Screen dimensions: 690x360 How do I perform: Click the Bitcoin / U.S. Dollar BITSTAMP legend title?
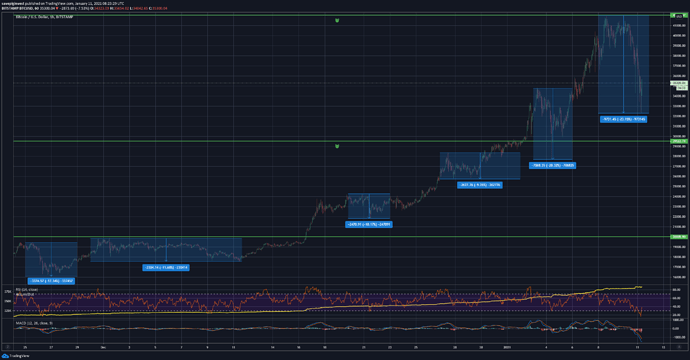[44, 17]
